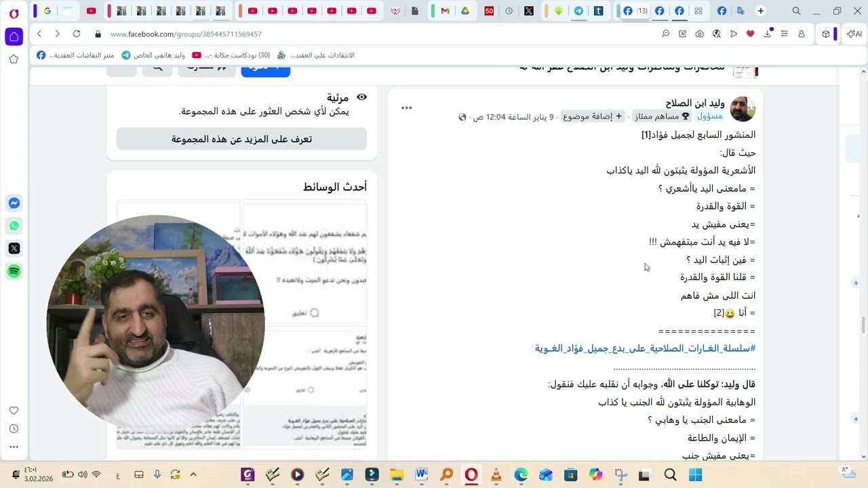The height and width of the screenshot is (488, 868).
Task: Go back to the previous page
Action: (39, 34)
